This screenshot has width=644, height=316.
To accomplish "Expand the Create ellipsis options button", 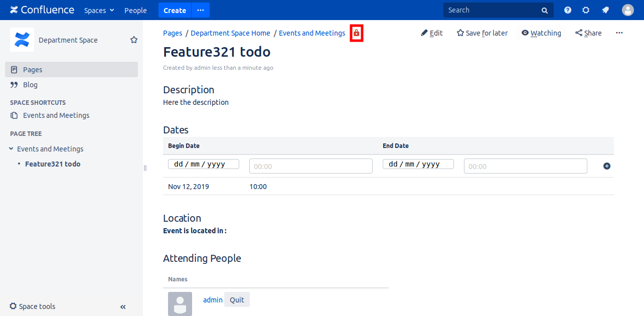I will coord(201,10).
